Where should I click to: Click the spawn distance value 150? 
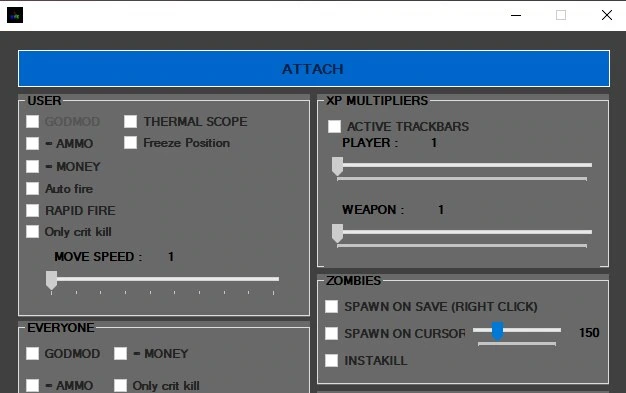[x=589, y=333]
